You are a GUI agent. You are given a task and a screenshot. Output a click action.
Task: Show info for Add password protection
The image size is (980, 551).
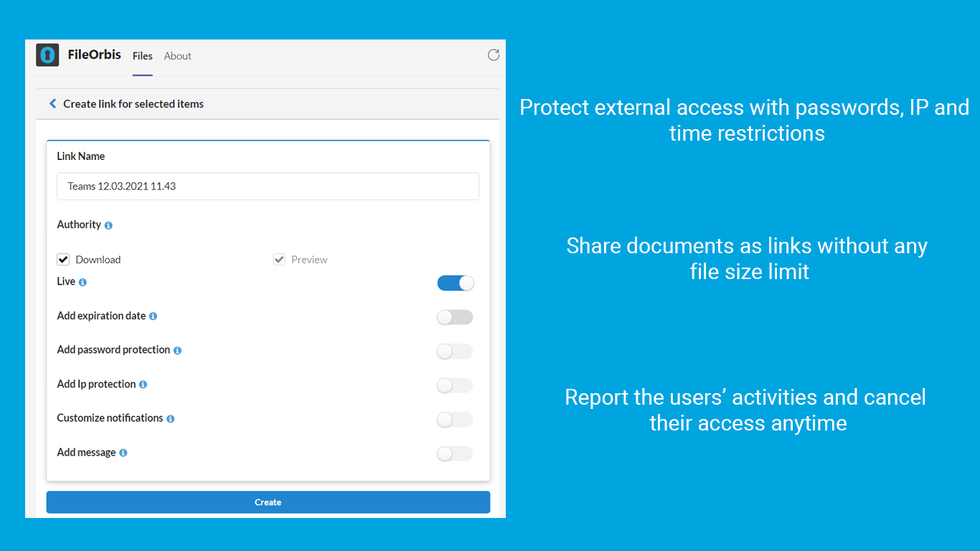(177, 351)
